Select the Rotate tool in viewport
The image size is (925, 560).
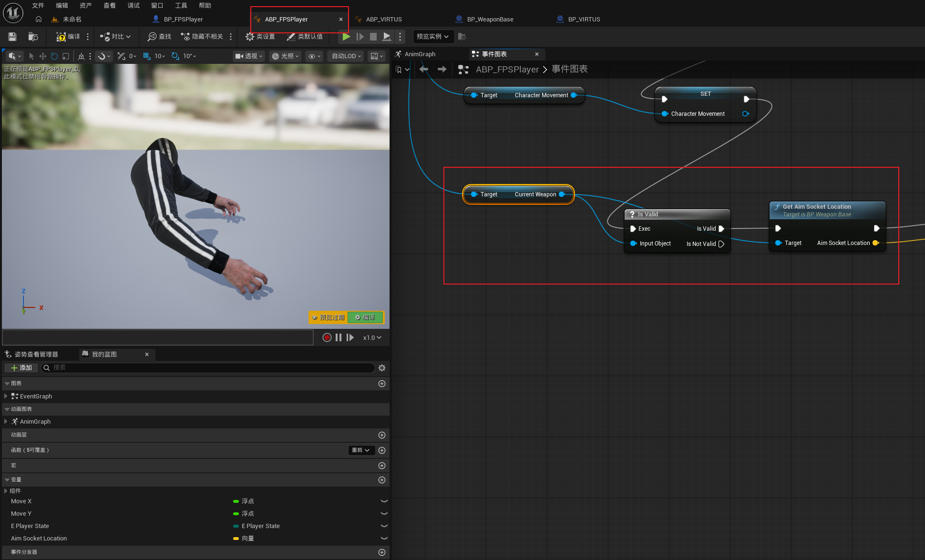[x=54, y=56]
